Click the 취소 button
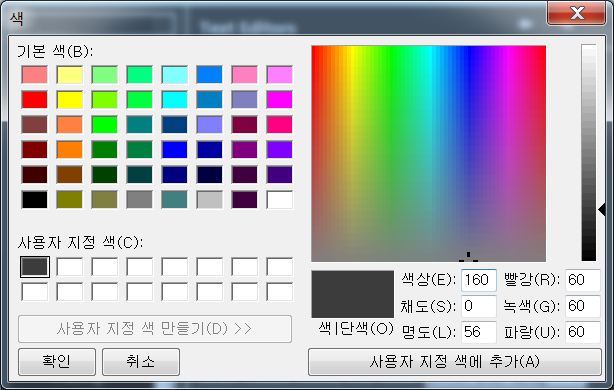 click(141, 361)
